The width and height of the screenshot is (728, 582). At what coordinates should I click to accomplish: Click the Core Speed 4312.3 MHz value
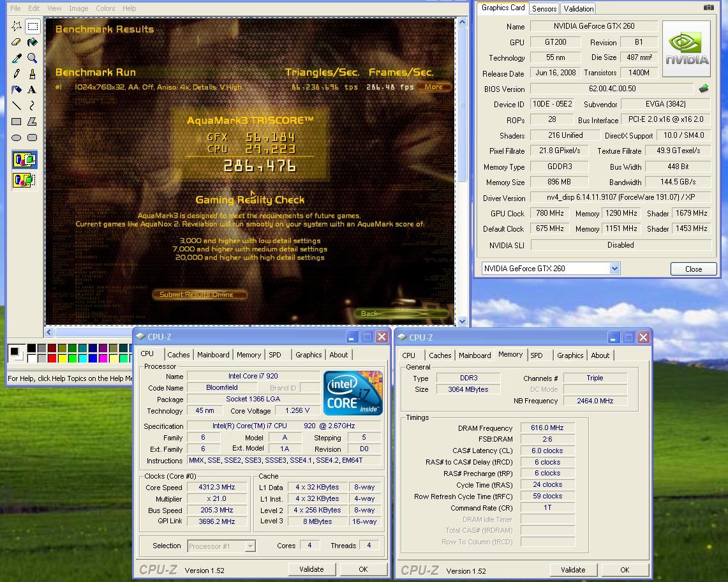point(217,487)
